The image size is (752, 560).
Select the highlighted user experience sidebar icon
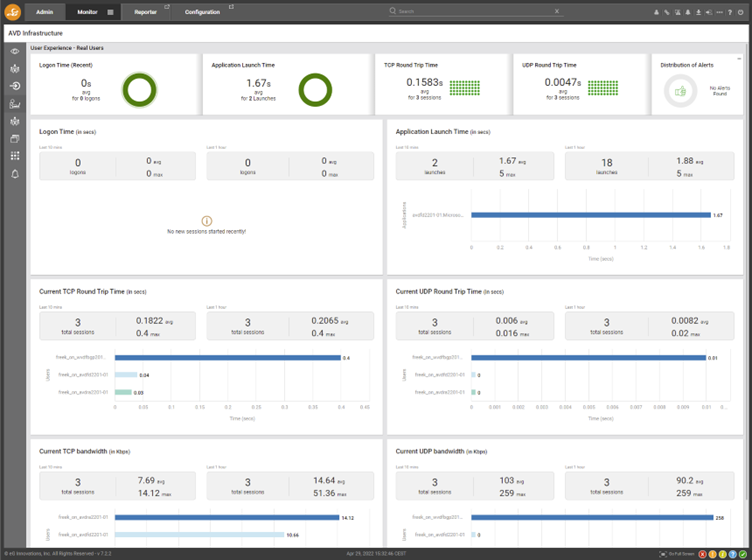(x=15, y=104)
